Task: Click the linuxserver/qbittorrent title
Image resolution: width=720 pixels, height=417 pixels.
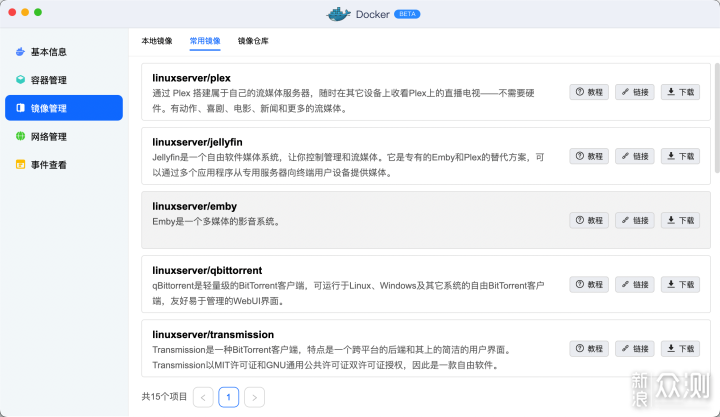Action: click(x=207, y=270)
